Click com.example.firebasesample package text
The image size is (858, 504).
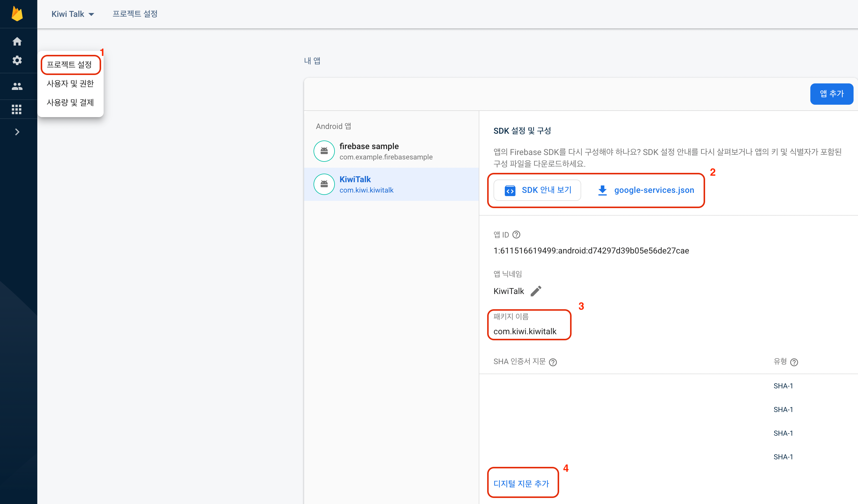(x=386, y=157)
